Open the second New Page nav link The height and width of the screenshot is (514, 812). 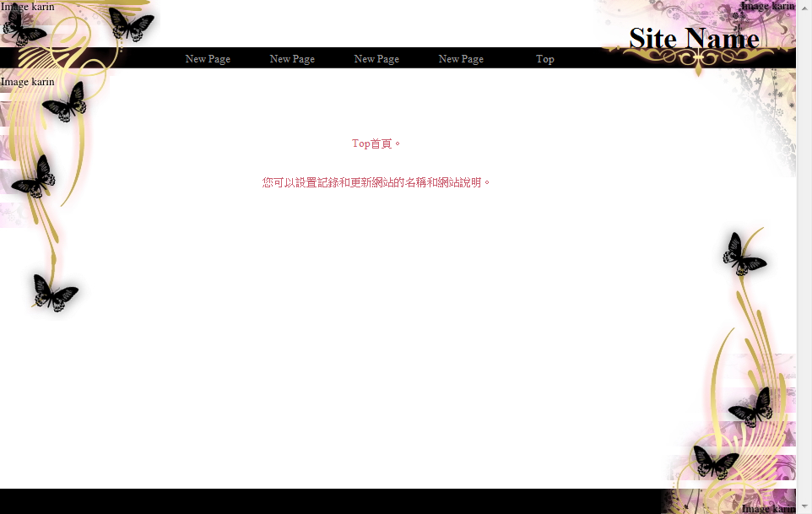click(x=292, y=59)
